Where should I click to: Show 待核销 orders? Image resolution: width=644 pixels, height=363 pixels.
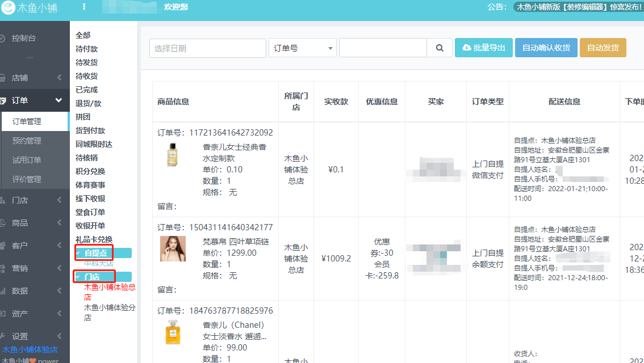coord(87,158)
